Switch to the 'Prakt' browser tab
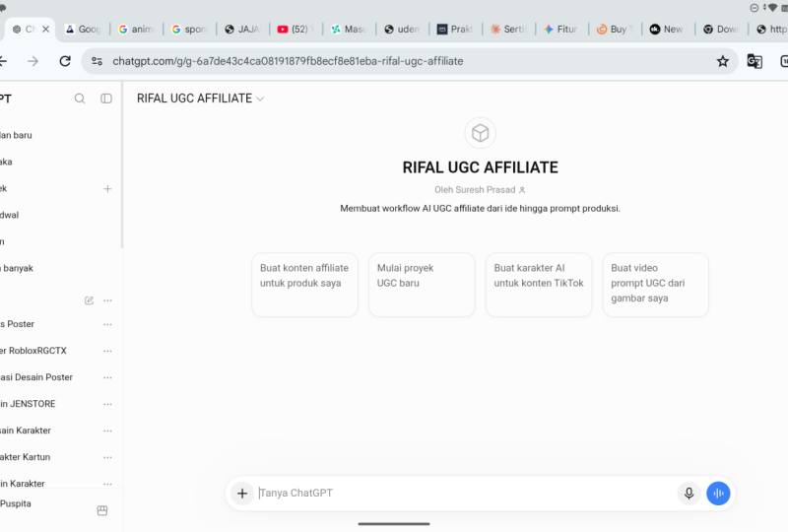This screenshot has height=532, width=788. pyautogui.click(x=456, y=30)
